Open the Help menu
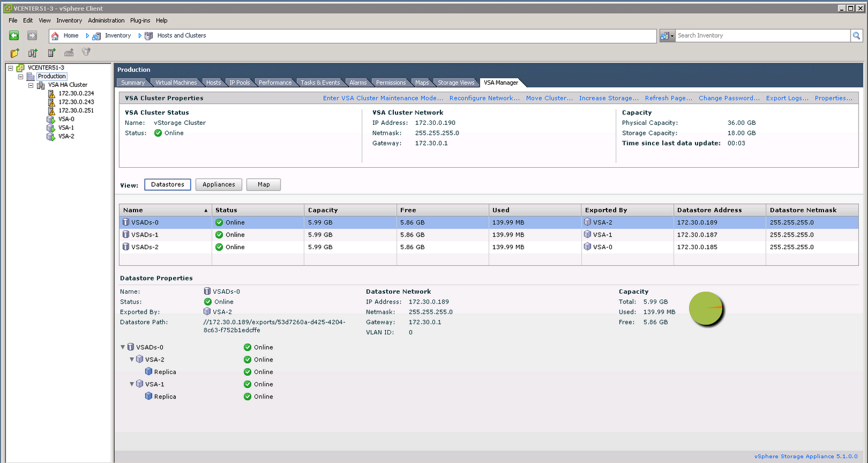 point(162,21)
